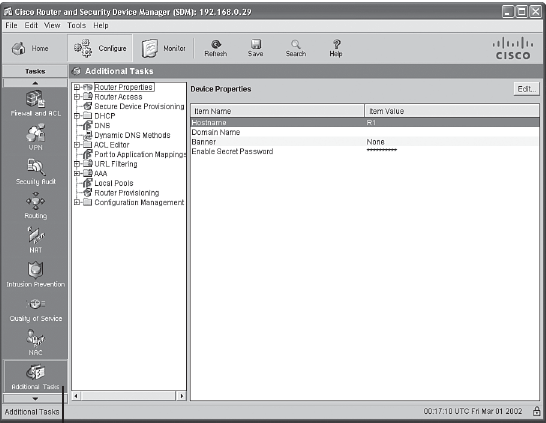Expand the AAA folder
546x423 pixels.
point(77,173)
